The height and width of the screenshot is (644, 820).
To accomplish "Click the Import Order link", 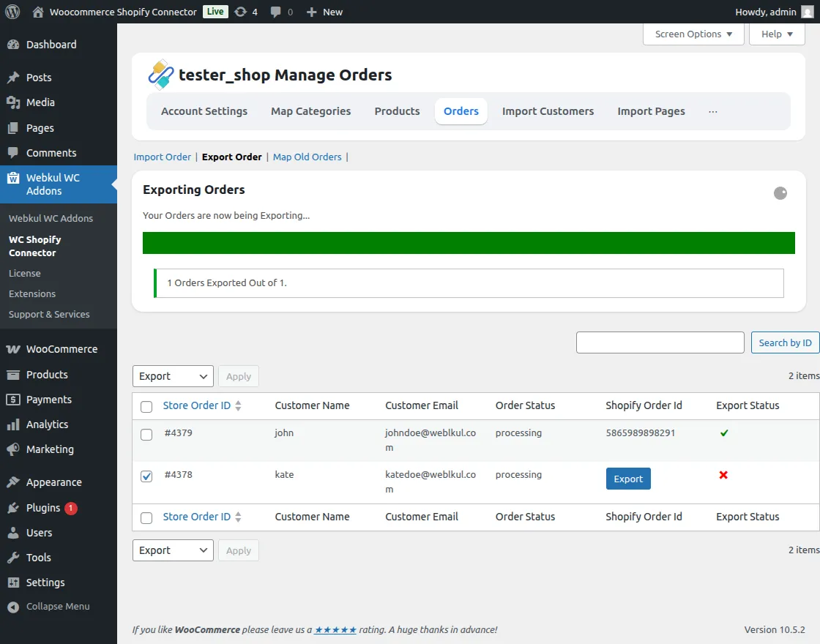I will (162, 157).
